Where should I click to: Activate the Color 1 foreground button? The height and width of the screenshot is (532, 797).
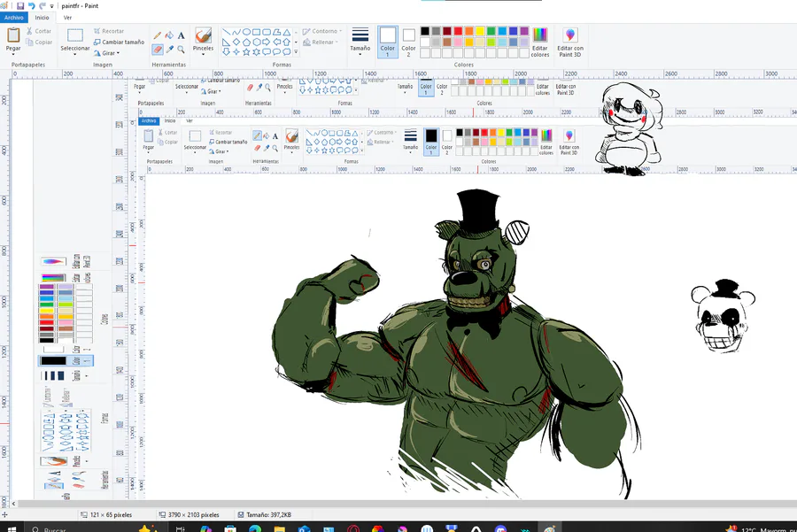click(388, 42)
